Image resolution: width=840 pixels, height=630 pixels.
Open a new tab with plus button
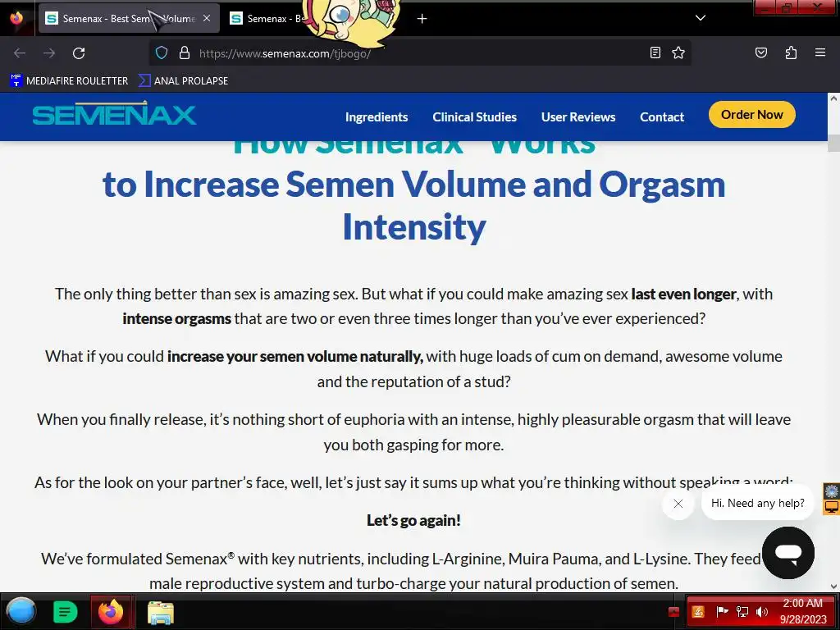pos(422,19)
